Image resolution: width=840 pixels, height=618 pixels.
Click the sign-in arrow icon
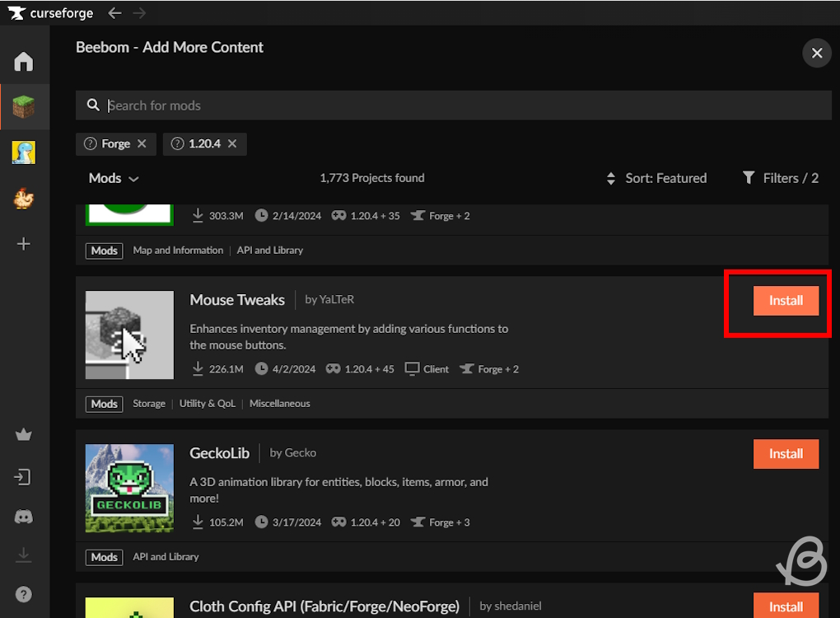coord(24,477)
